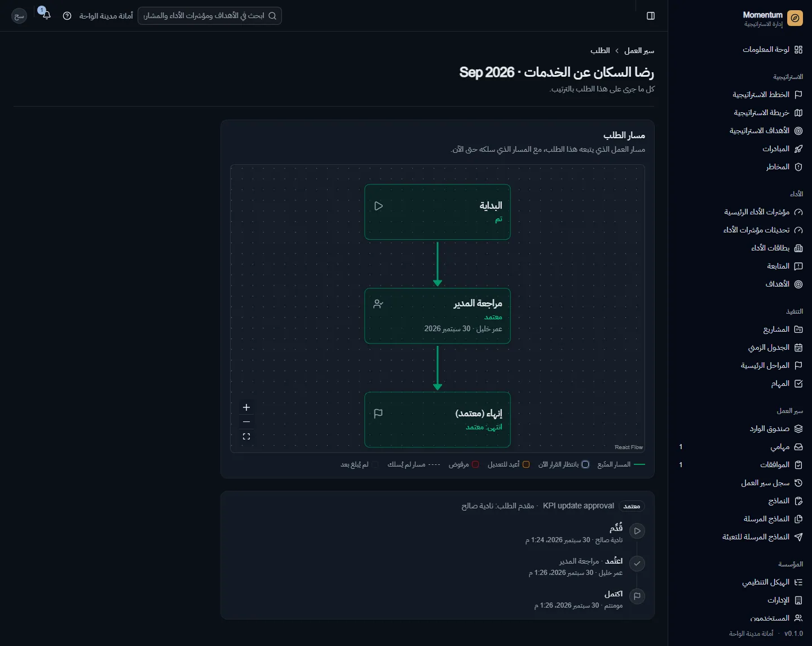Open the help question-mark icon
The height and width of the screenshot is (646, 812).
pyautogui.click(x=67, y=16)
